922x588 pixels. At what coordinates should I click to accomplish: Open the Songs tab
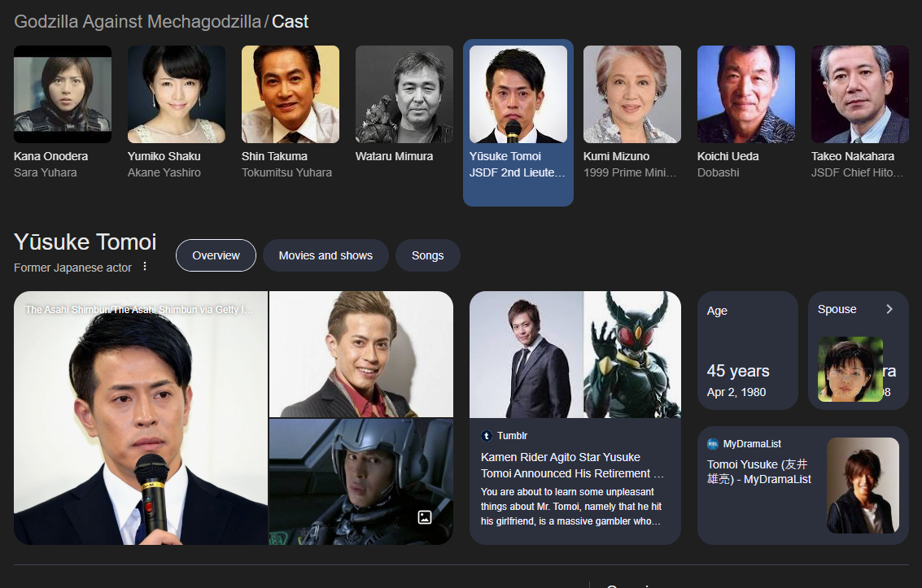[427, 255]
